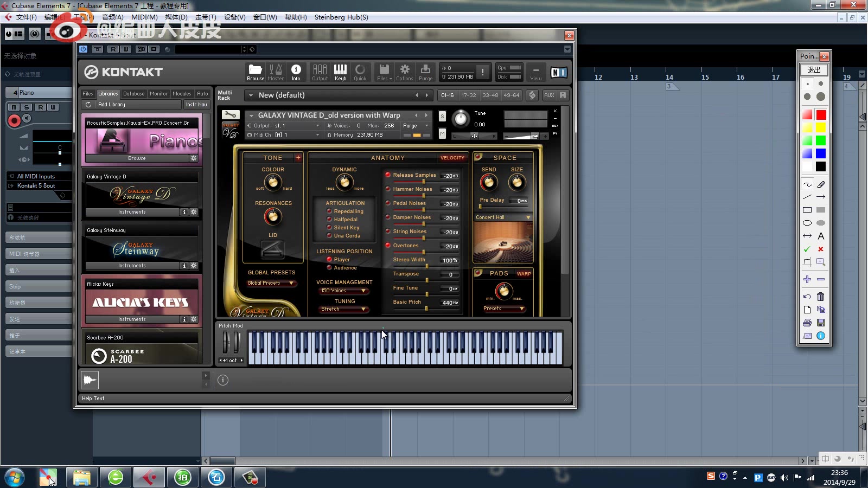Screen dimensions: 868x488
Task: Click Galaxy Steinway Instruments button
Action: tap(132, 266)
